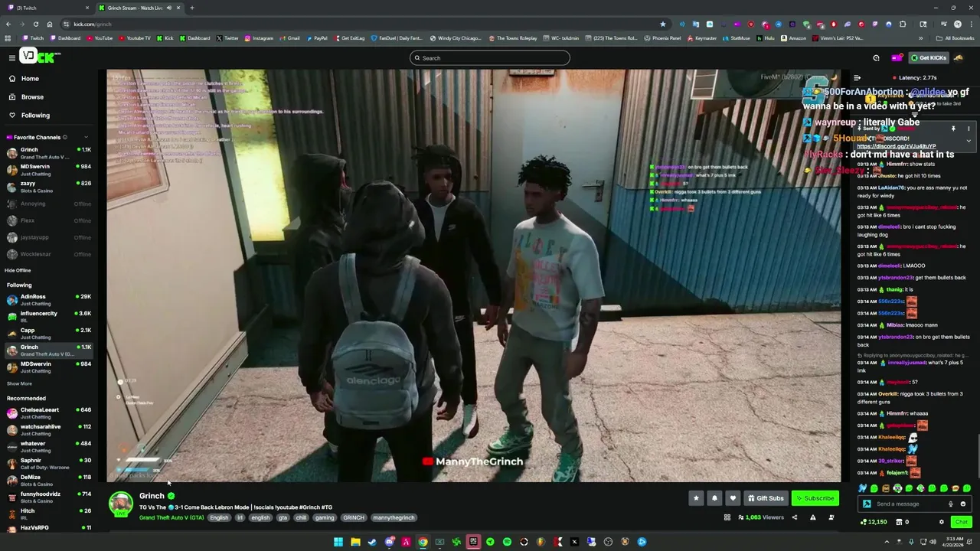Viewport: 980px width, 551px height.
Task: Open the pinned Discord invite link
Action: [896, 146]
